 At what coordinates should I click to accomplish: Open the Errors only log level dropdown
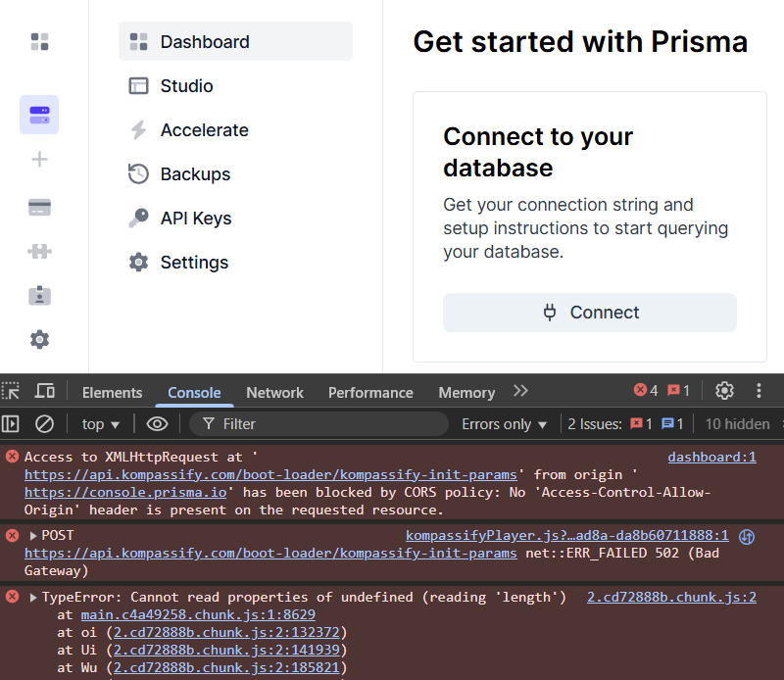coord(504,424)
